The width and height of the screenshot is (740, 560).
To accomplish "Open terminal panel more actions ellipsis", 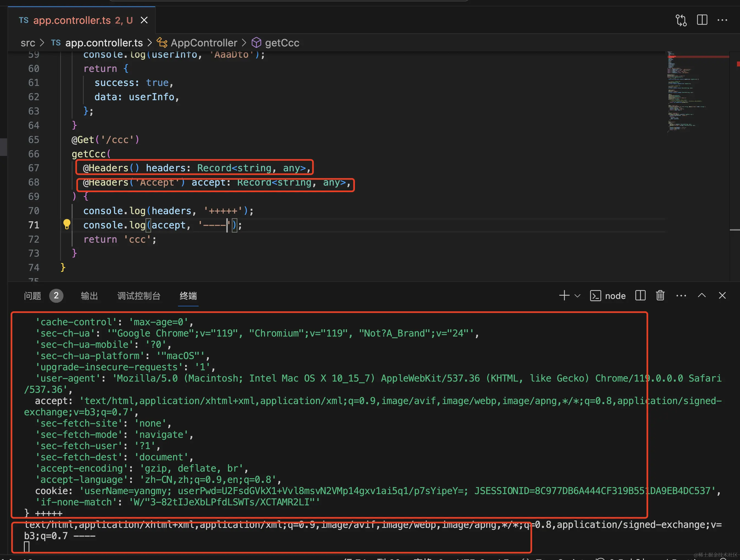I will (x=681, y=296).
